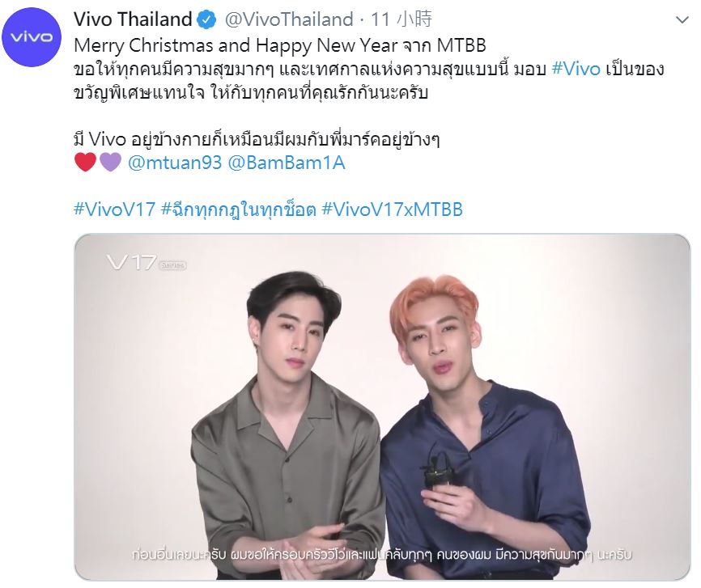Play the embedded V17 video
The height and width of the screenshot is (588, 701).
click(382, 407)
